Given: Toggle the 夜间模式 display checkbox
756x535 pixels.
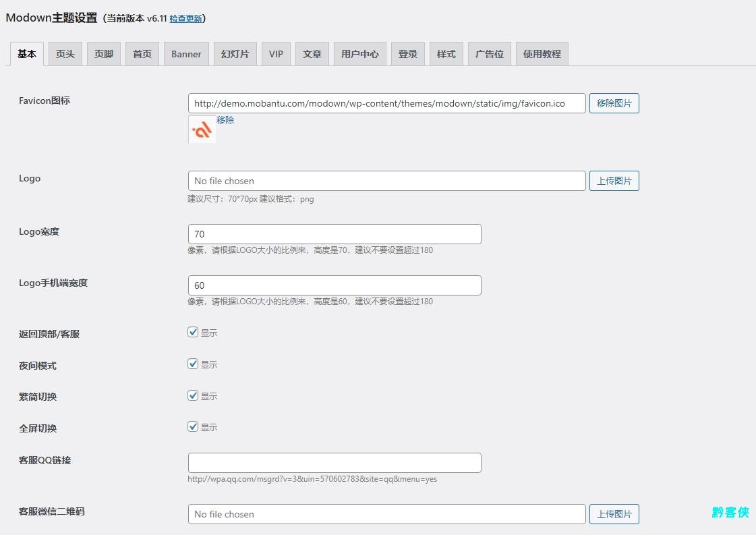Looking at the screenshot, I should [x=193, y=364].
